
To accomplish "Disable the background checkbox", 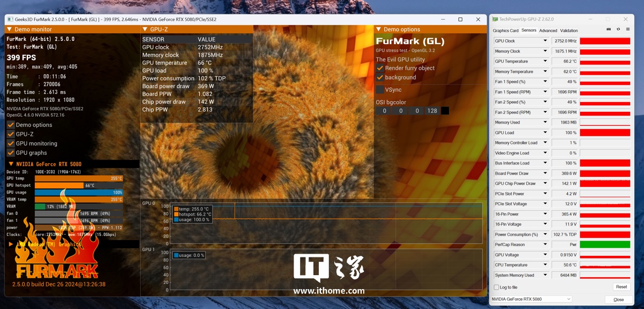I will coord(380,77).
